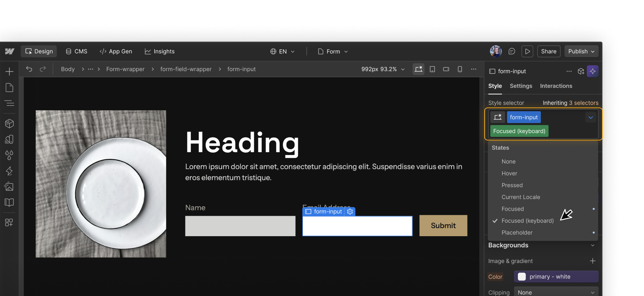This screenshot has height=296, width=644.
Task: Toggle the style selector states chevron
Action: (x=591, y=117)
